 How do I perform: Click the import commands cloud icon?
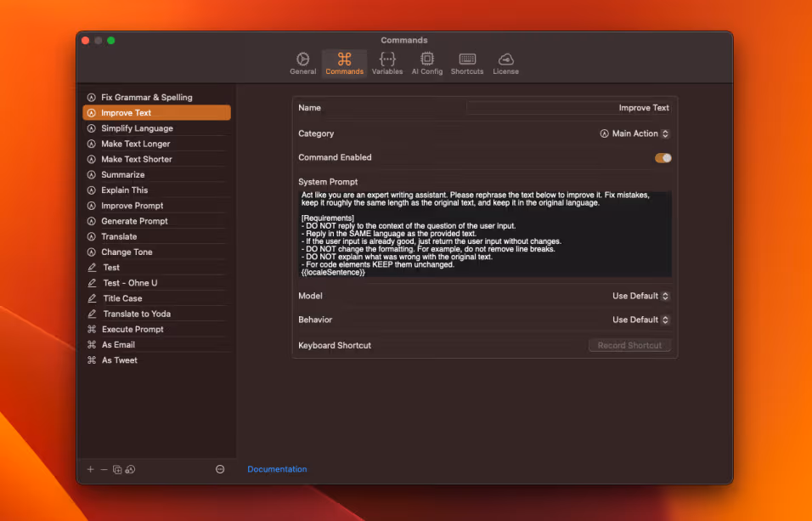pos(130,468)
